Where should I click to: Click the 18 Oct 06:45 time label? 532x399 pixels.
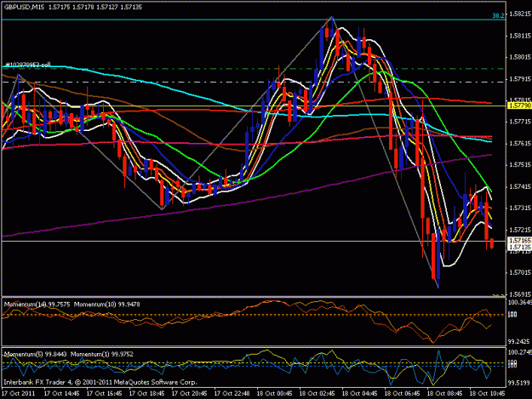[x=403, y=394]
